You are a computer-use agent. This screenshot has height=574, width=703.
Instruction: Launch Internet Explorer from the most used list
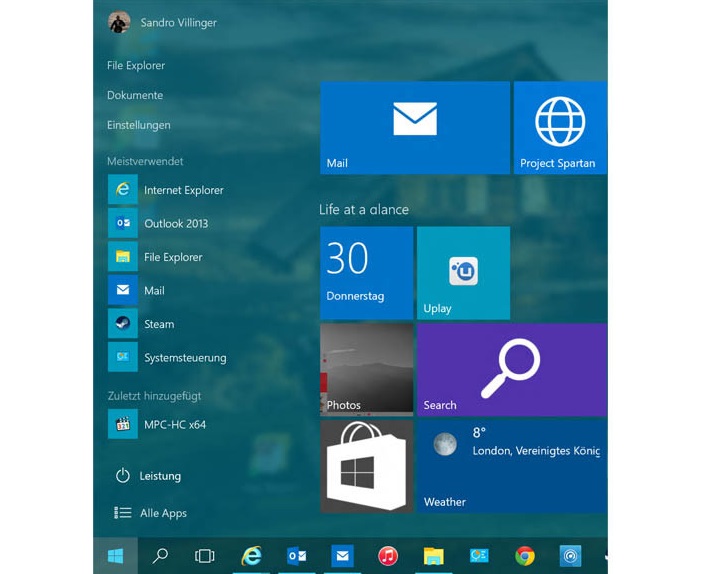click(166, 190)
